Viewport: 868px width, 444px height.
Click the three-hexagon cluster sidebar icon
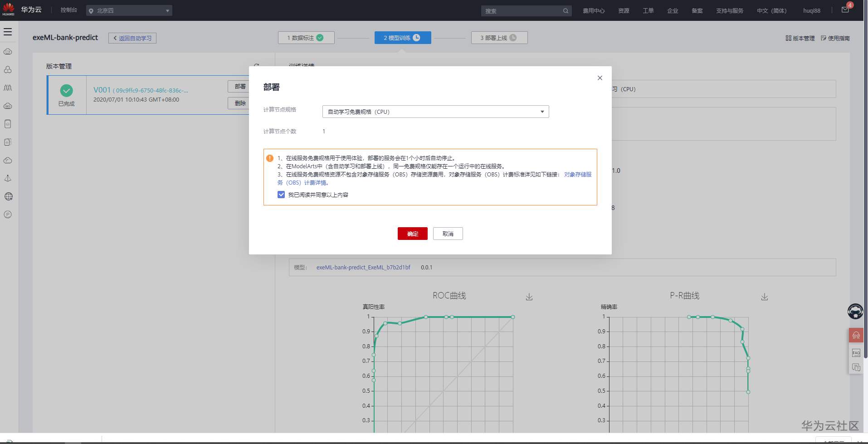coord(8,69)
